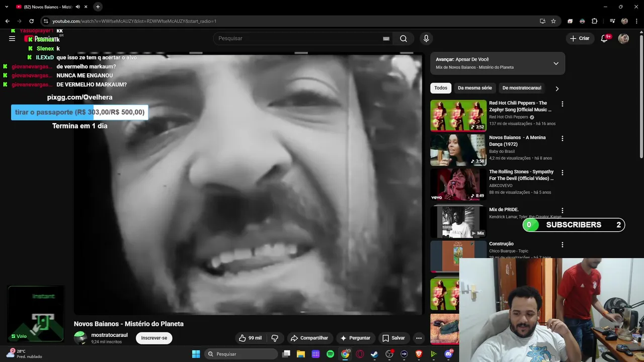Open options menu for Sympathy For The Devil

562,172
